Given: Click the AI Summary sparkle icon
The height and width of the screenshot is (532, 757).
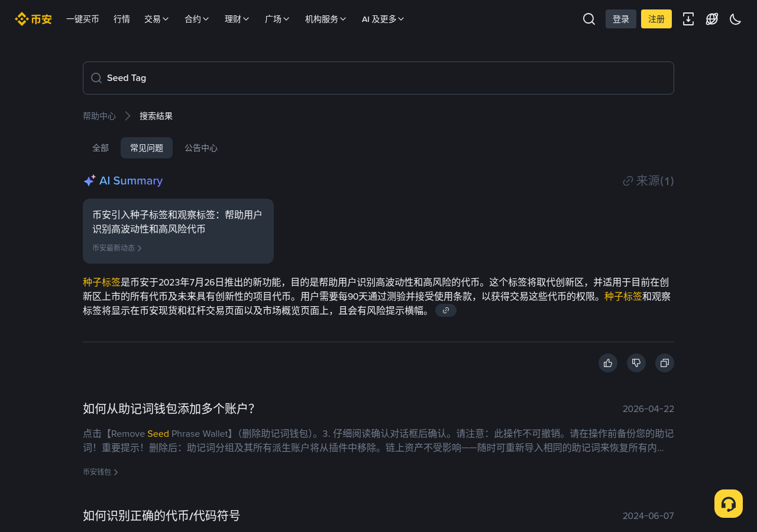Looking at the screenshot, I should (89, 181).
